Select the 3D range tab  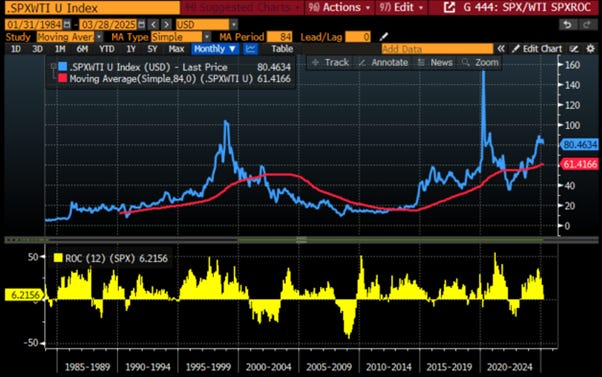37,49
